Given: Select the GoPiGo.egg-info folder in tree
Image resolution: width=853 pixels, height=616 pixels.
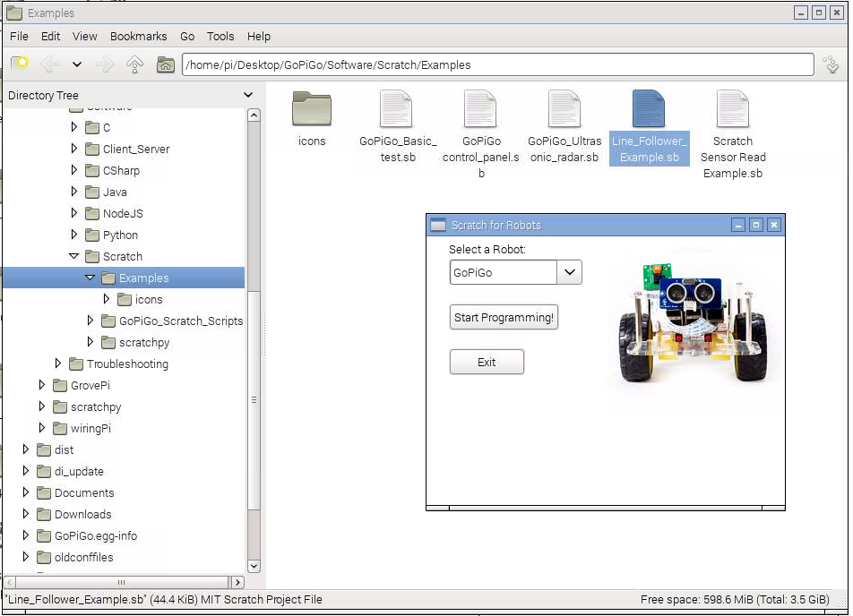Looking at the screenshot, I should [96, 536].
